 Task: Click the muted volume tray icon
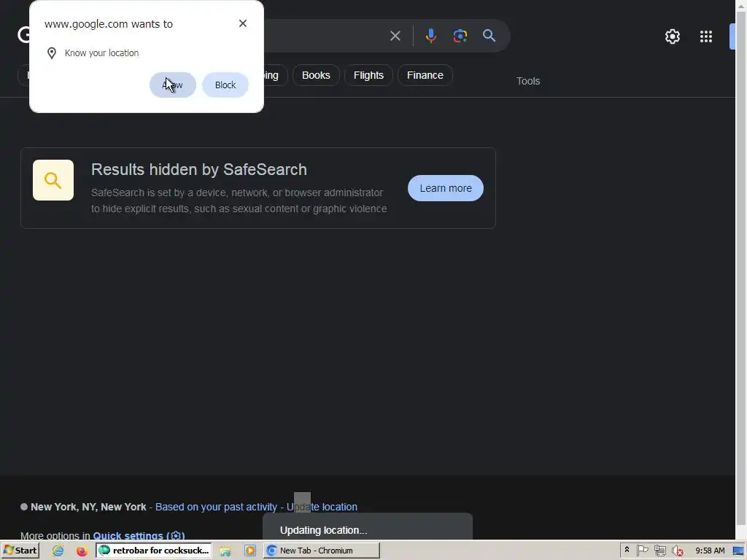[678, 551]
